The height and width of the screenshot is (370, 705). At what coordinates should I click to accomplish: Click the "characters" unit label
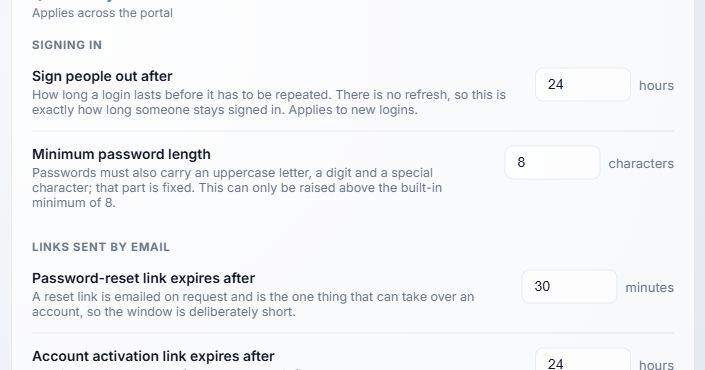[641, 164]
